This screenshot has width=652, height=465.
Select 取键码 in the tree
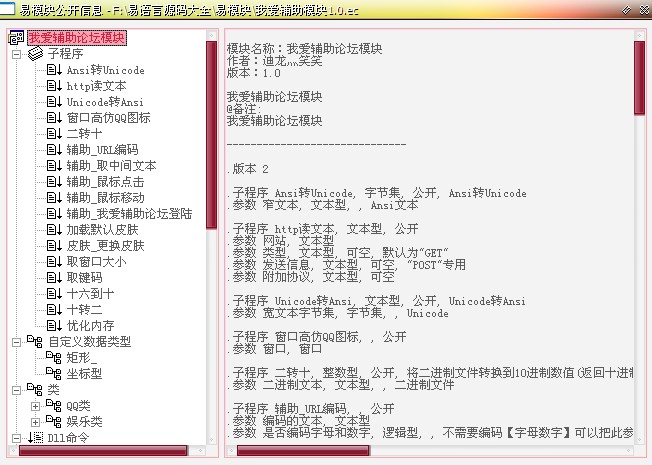[x=84, y=277]
